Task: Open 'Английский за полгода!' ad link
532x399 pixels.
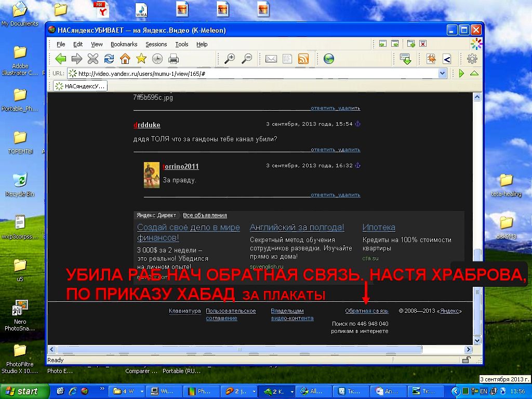Action: (297, 228)
